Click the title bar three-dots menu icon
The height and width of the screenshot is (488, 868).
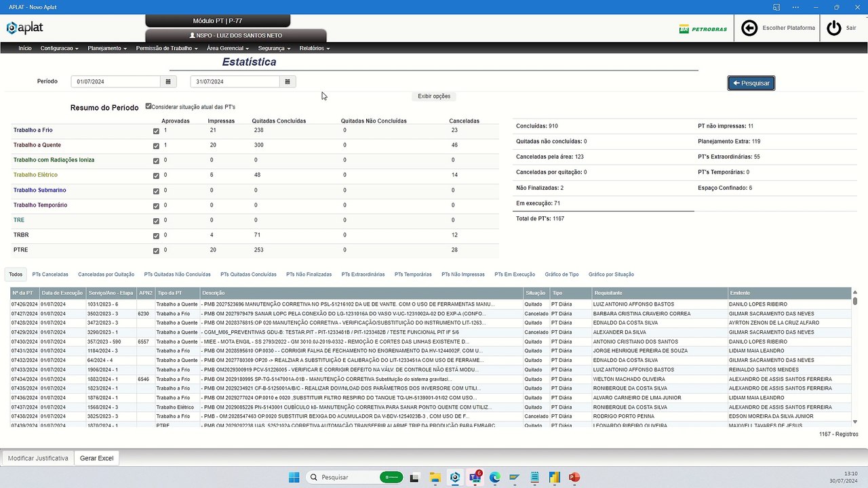click(x=795, y=7)
